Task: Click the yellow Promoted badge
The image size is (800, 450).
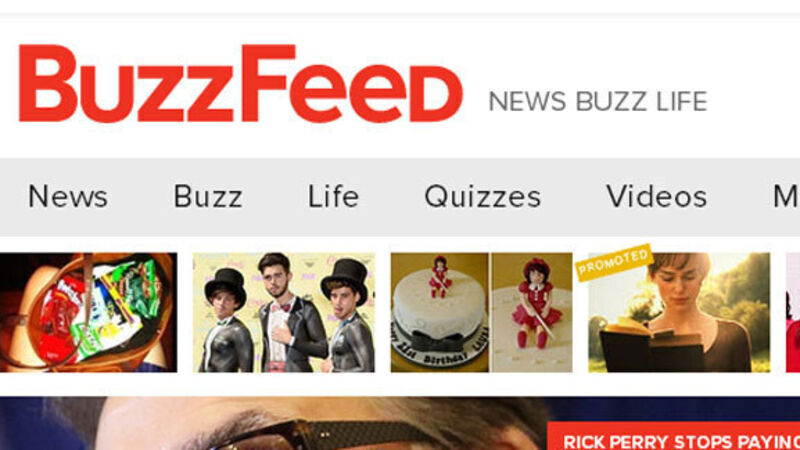Action: [x=614, y=262]
